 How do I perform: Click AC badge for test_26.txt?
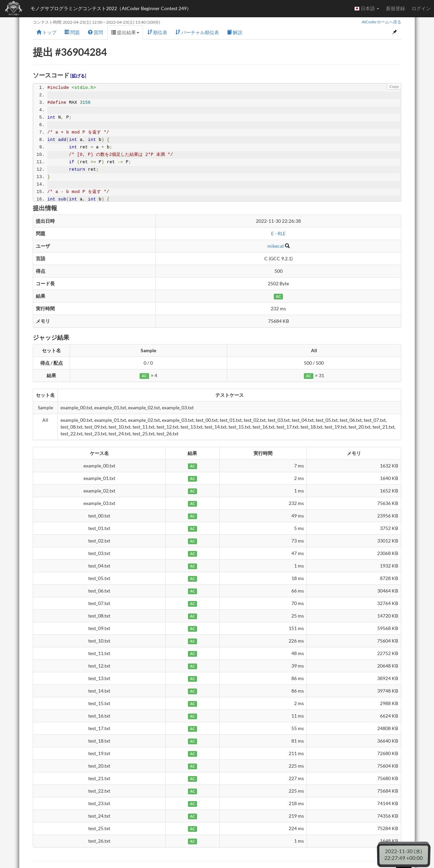(x=192, y=841)
